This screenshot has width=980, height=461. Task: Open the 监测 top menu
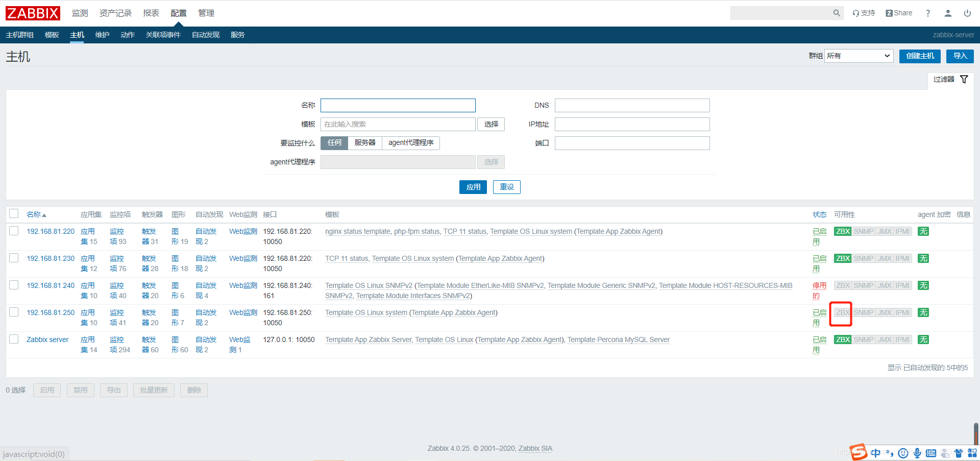point(80,13)
